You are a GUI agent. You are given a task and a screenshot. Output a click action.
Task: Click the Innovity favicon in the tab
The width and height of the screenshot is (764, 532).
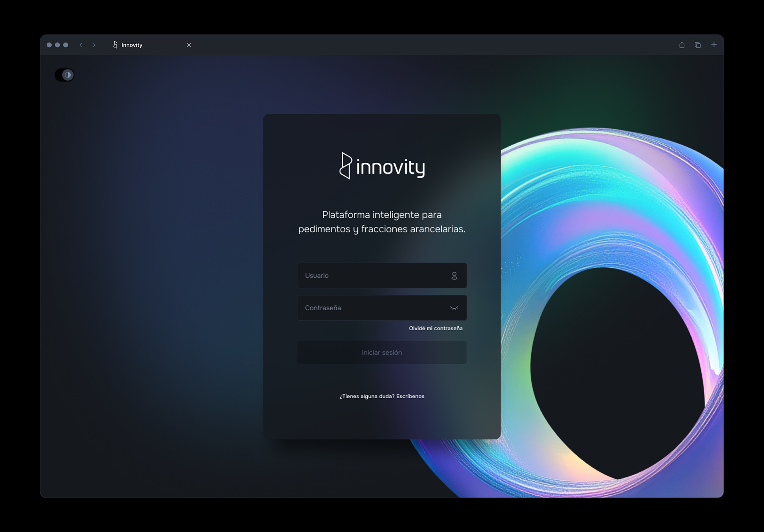(115, 45)
